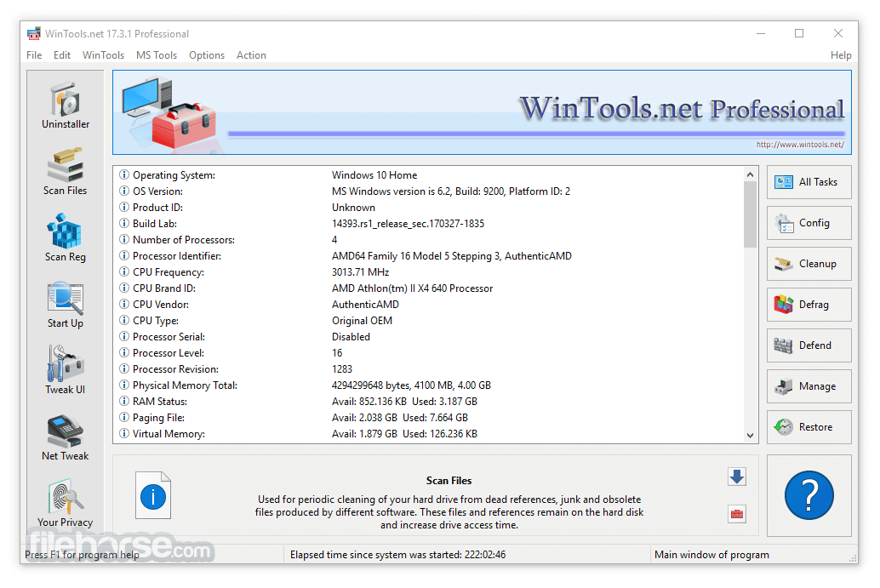This screenshot has width=880, height=588.
Task: Select the Processor Identifier row
Action: click(429, 256)
